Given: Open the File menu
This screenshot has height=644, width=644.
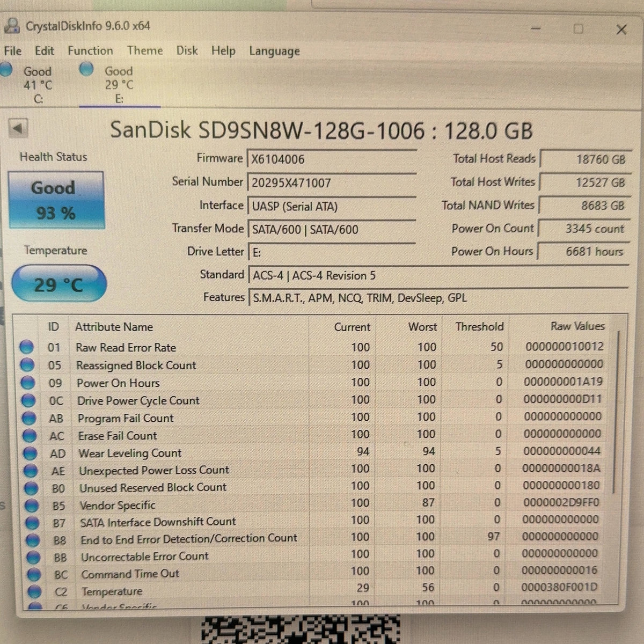Looking at the screenshot, I should [13, 51].
